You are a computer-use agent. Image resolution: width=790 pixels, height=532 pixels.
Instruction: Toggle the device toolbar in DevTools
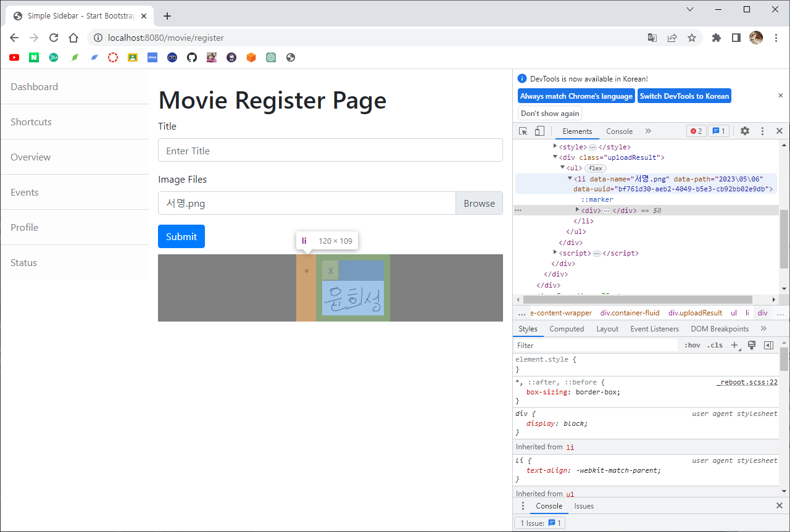[x=539, y=131]
